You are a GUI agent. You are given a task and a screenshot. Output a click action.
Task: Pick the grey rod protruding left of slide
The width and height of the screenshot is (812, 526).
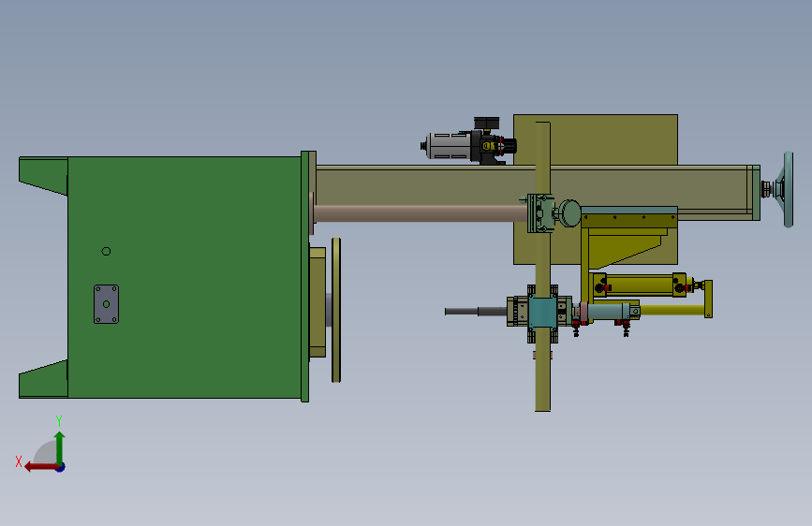pyautogui.click(x=476, y=311)
